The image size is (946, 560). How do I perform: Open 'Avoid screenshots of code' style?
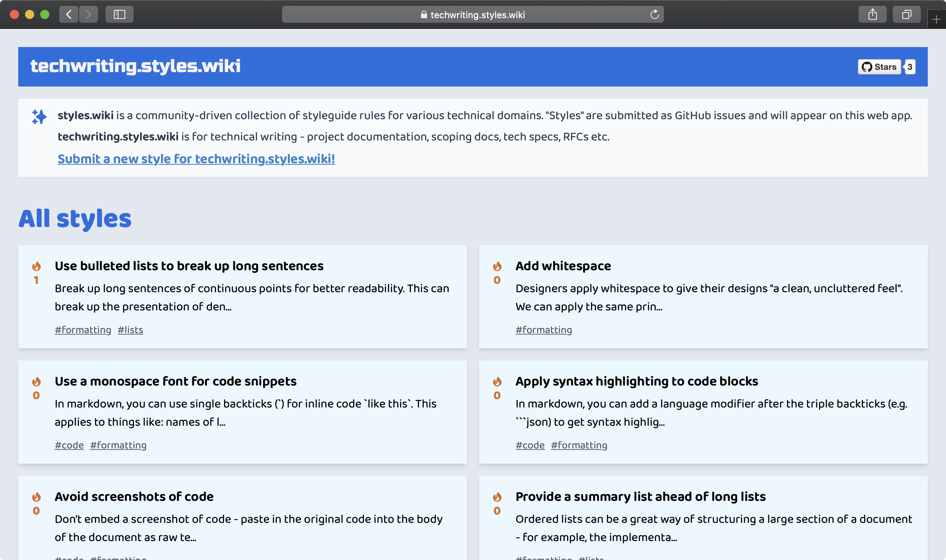pos(134,497)
